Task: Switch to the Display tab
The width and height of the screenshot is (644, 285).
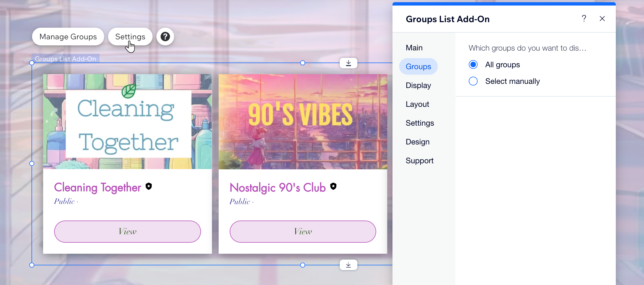Action: click(418, 85)
